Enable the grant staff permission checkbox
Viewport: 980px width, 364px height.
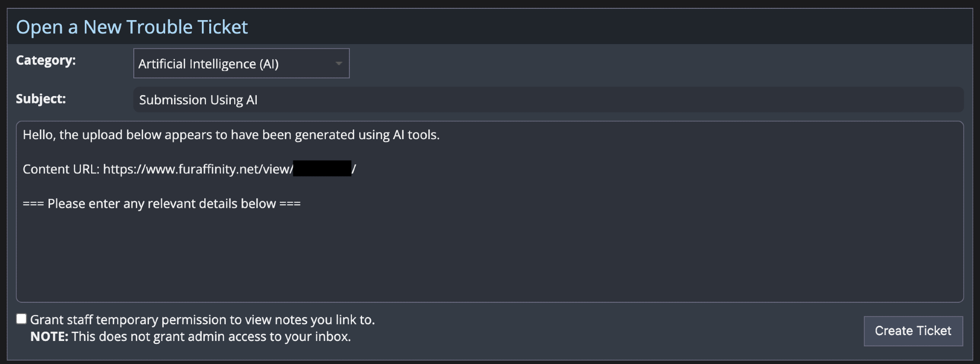point(21,319)
